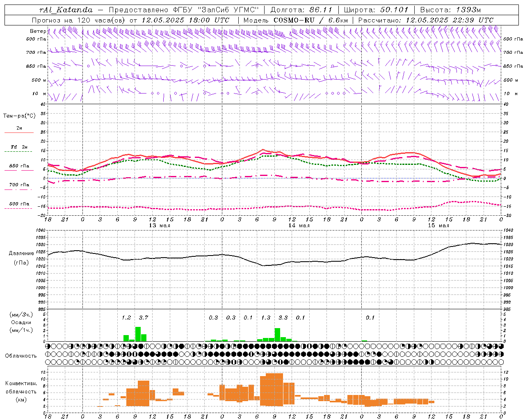Click 'Рассчитано: 12.05.2025 22:39 UTC' timestamp
525x420 pixels.
coord(426,20)
